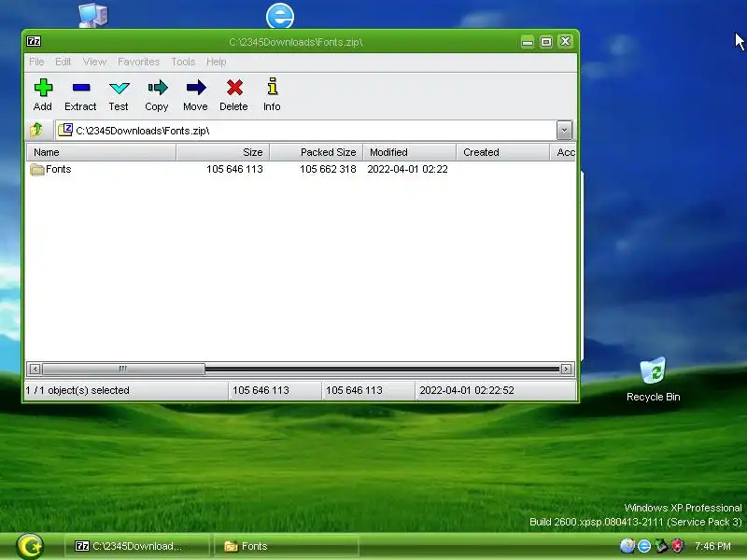Open My Computer desktop icon
Viewport: 747px width, 560px height.
[93, 15]
